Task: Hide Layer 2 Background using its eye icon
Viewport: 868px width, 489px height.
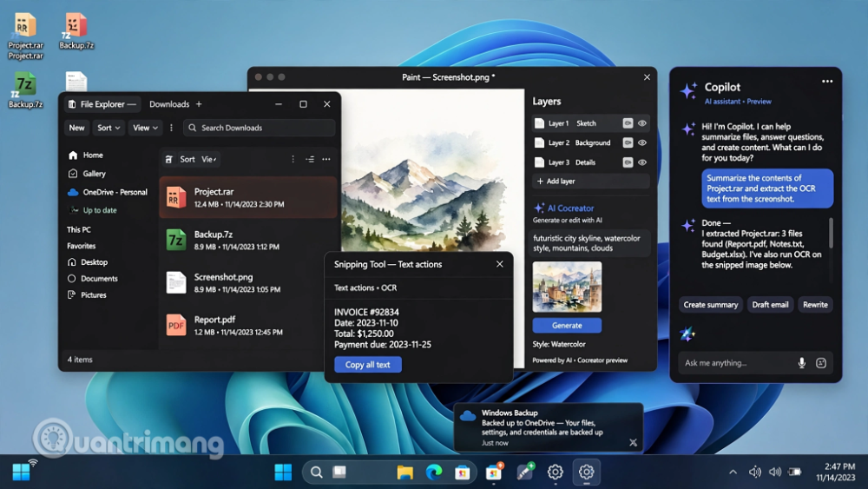Action: click(642, 143)
